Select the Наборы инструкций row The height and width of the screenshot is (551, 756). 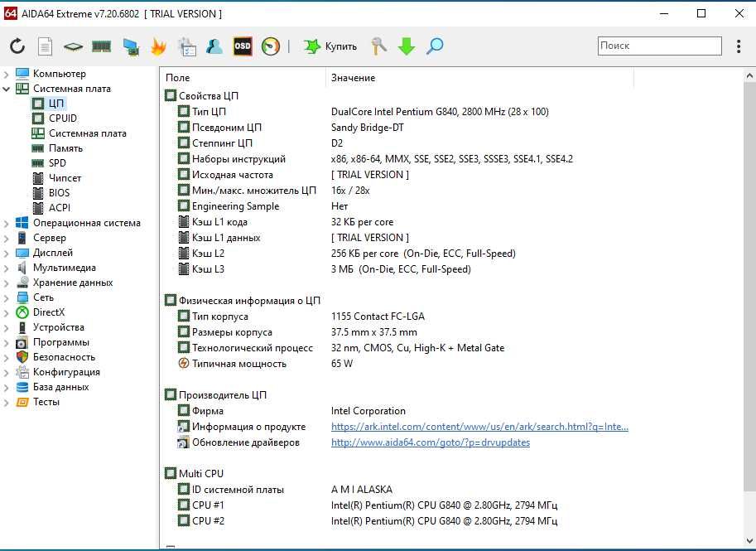coord(375,159)
